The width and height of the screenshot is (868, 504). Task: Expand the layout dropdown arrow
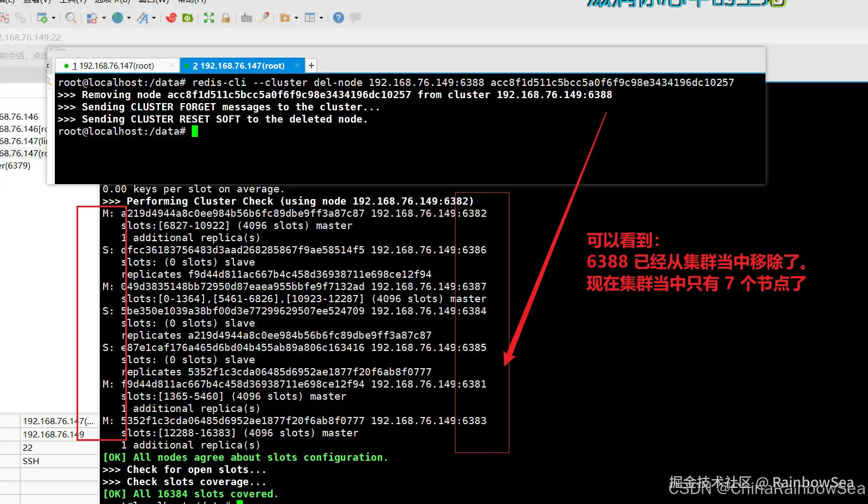tap(321, 18)
